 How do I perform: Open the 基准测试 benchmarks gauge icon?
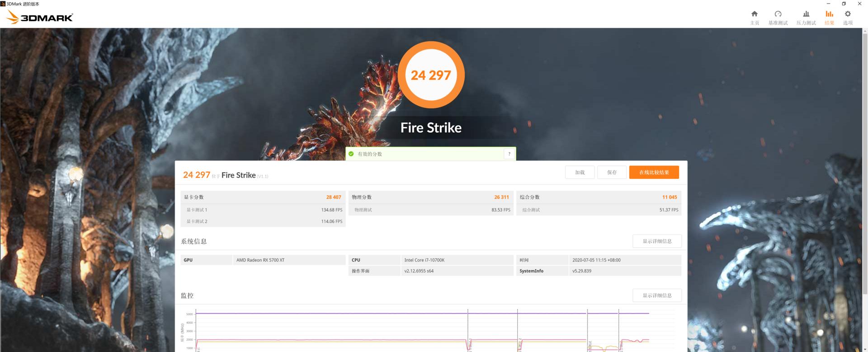pyautogui.click(x=778, y=14)
